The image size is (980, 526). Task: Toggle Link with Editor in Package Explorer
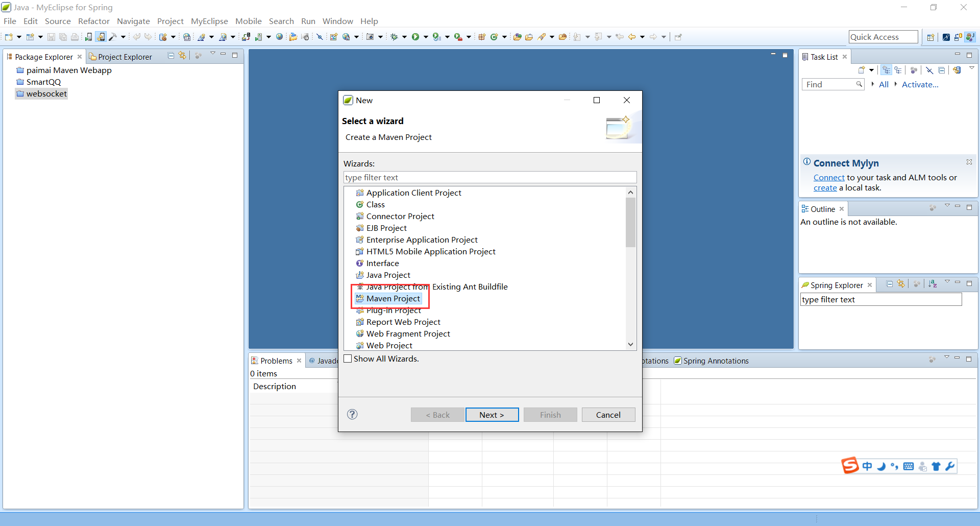tap(182, 56)
